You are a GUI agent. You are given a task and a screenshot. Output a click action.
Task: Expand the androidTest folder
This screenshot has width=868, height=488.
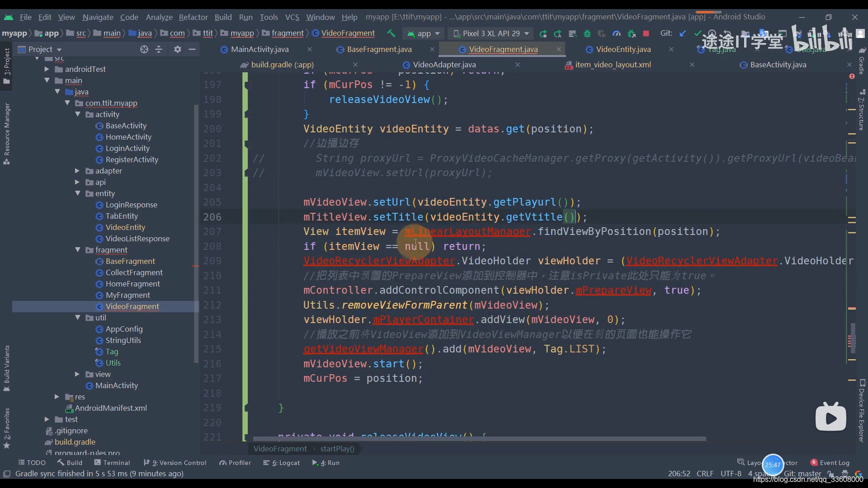pyautogui.click(x=47, y=69)
